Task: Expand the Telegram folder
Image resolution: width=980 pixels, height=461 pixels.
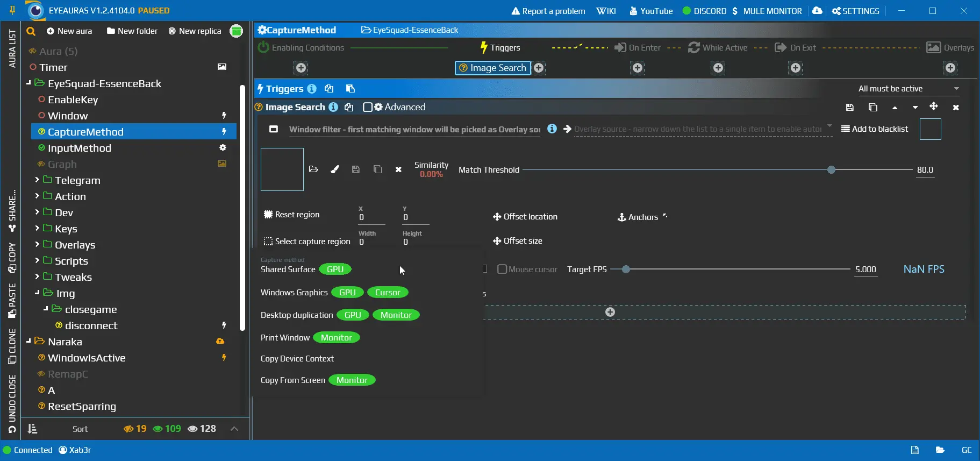Action: 37,180
